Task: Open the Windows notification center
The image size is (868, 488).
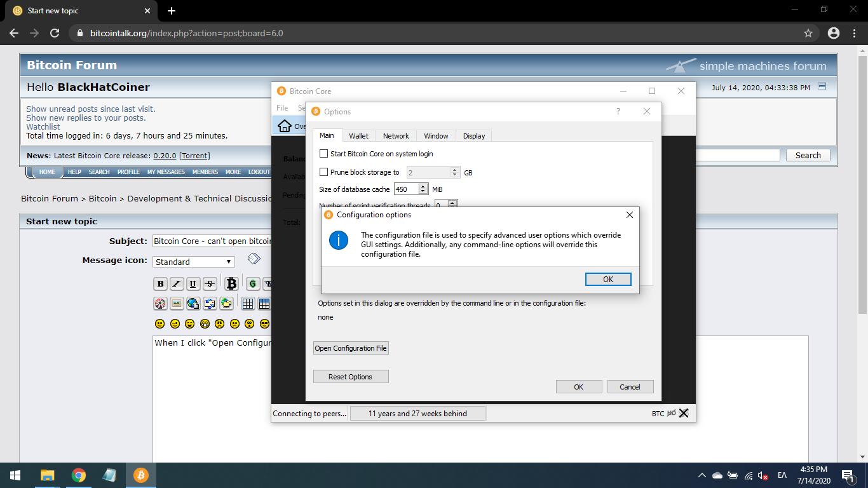Action: coord(848,475)
